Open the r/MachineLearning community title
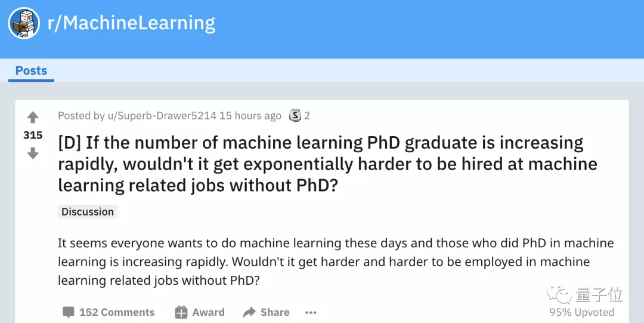The height and width of the screenshot is (323, 644). tap(131, 23)
